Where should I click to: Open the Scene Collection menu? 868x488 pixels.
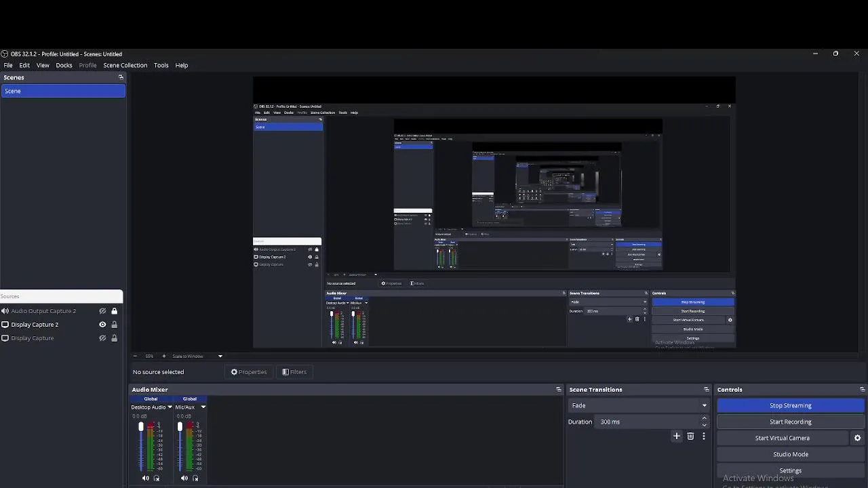coord(125,65)
